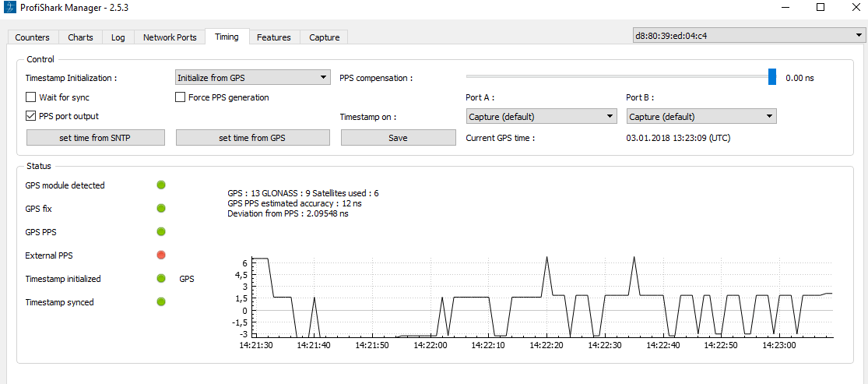Click the Timestamp synced status light
Screen dimensions: 868x384
coord(161,302)
